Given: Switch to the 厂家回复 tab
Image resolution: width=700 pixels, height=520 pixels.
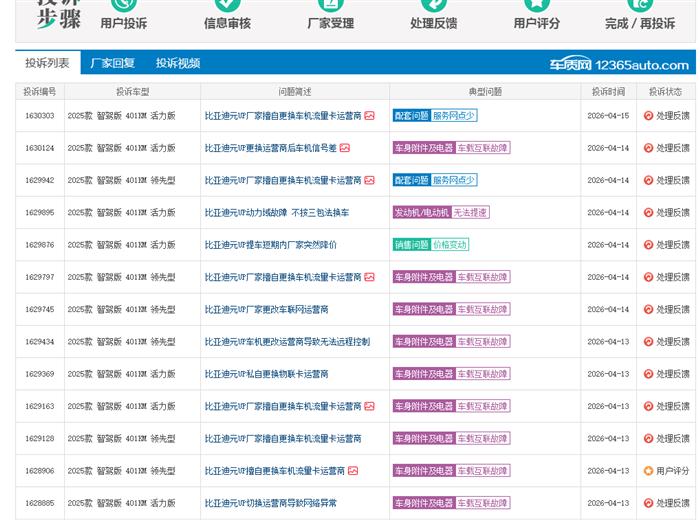Looking at the screenshot, I should pyautogui.click(x=112, y=63).
